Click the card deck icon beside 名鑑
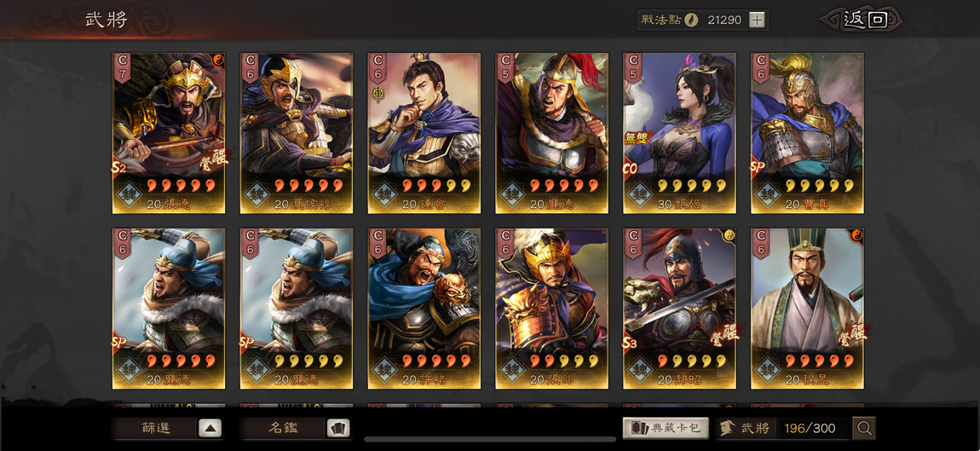Screen dimensions: 980x451 pyautogui.click(x=338, y=429)
